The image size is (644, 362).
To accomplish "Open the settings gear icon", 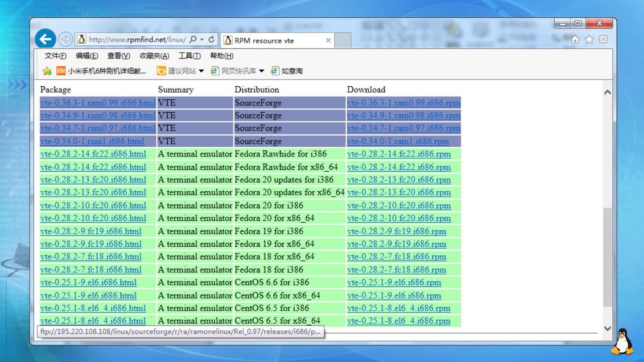I will [603, 39].
